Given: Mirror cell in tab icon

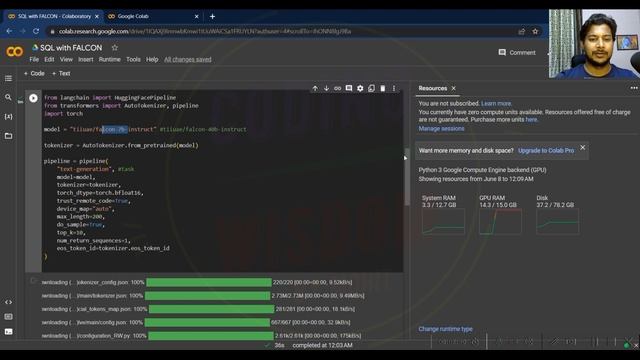Looking at the screenshot, I should [371, 88].
